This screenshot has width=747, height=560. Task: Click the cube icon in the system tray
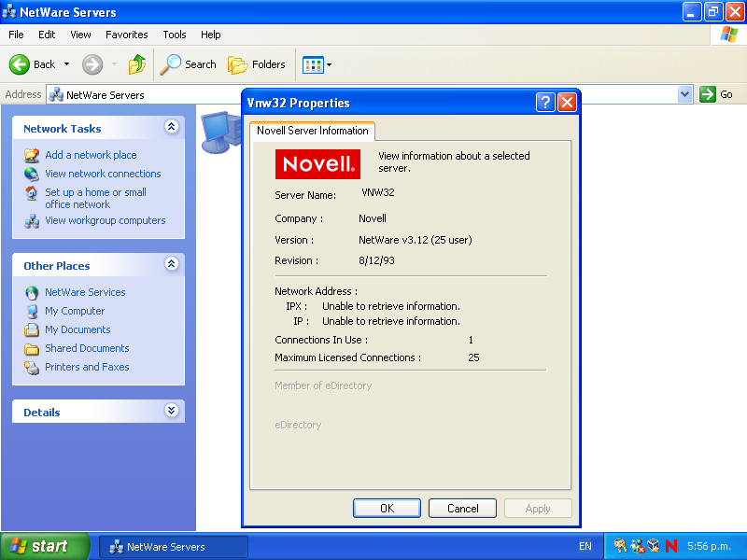pos(654,546)
